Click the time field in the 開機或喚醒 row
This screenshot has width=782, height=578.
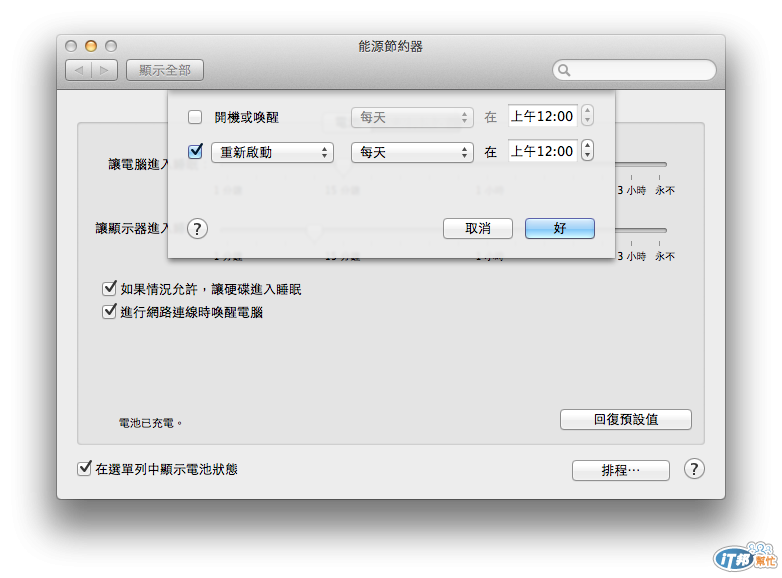point(543,116)
